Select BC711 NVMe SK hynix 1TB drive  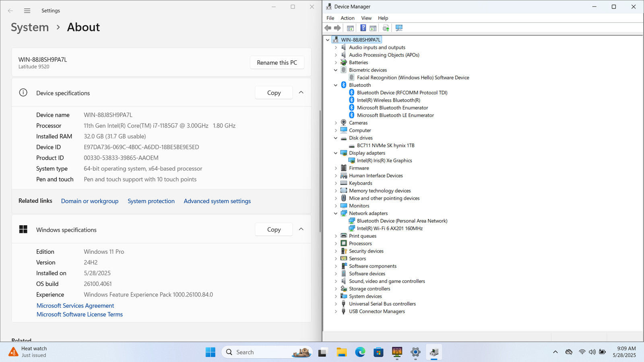coord(386,146)
